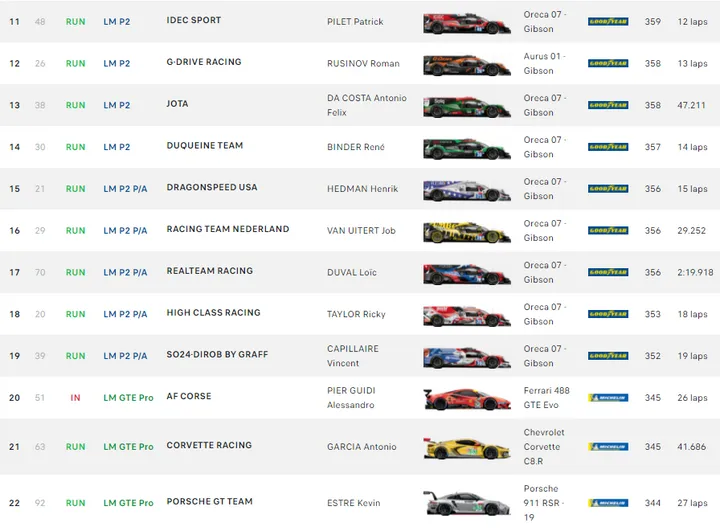Click the Realteam Racing car image

(467, 274)
